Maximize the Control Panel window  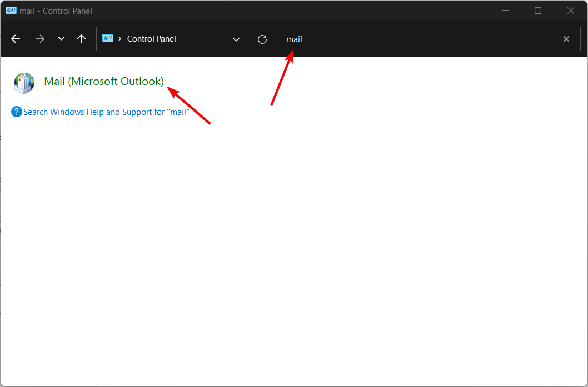537,11
